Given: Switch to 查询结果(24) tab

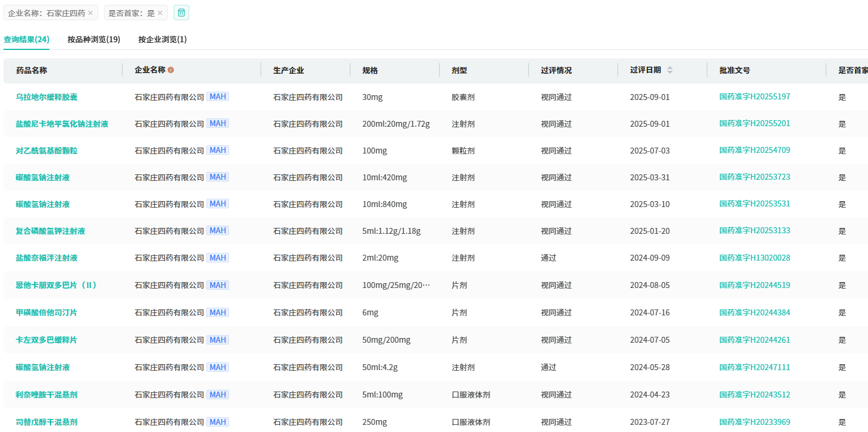Looking at the screenshot, I should (x=27, y=39).
